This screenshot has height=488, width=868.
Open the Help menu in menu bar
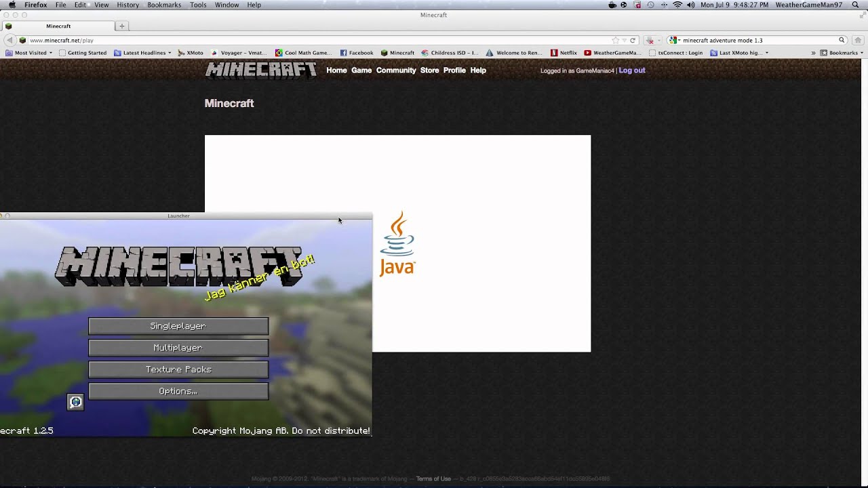[254, 5]
